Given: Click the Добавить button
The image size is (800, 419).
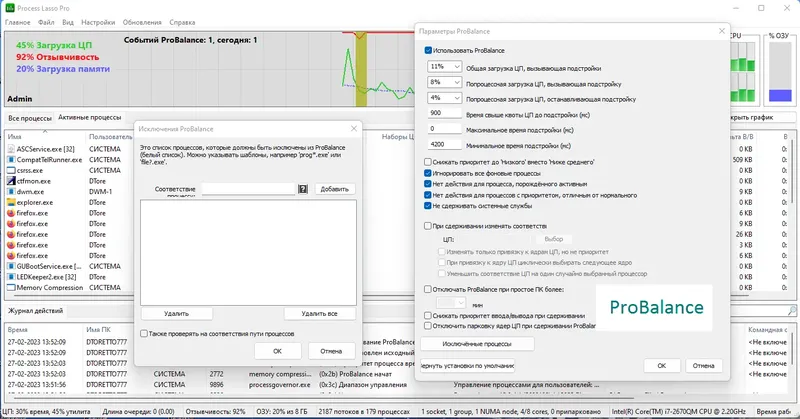Looking at the screenshot, I should click(335, 189).
